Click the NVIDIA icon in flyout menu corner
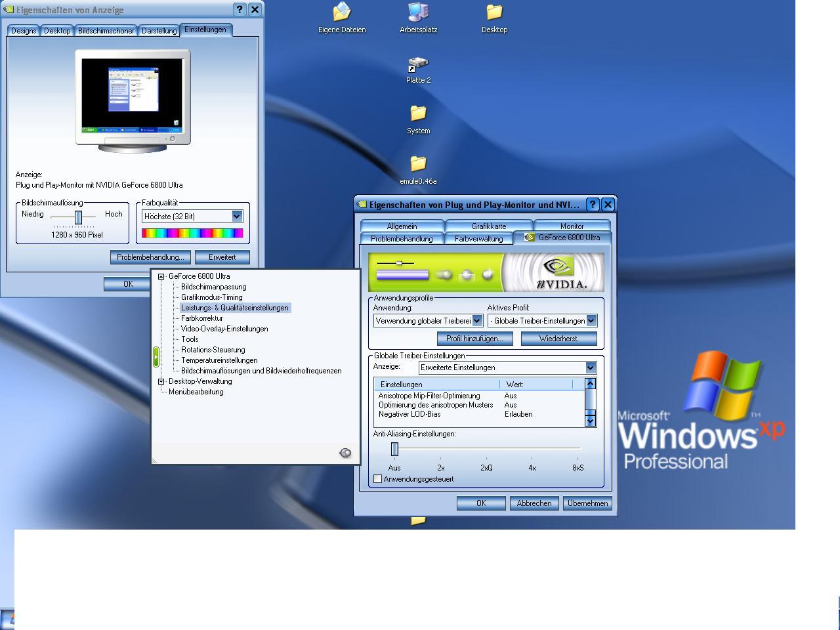Screen dimensions: 840x630 tap(345, 453)
